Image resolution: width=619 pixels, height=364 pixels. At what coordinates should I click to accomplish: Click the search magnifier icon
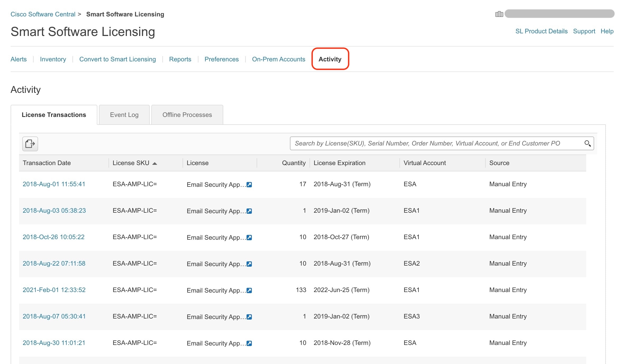point(587,143)
